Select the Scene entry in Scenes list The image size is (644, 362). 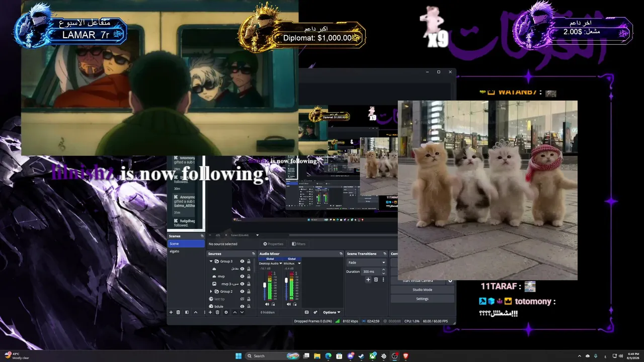coord(186,244)
